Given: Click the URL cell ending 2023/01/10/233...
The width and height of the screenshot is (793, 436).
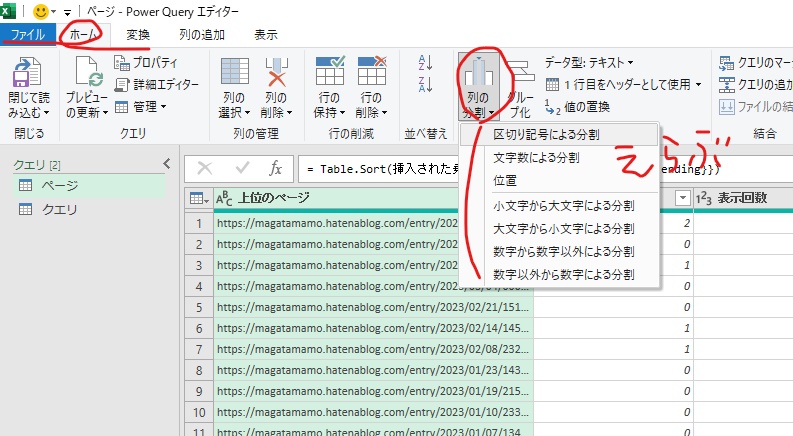Looking at the screenshot, I should tap(373, 412).
